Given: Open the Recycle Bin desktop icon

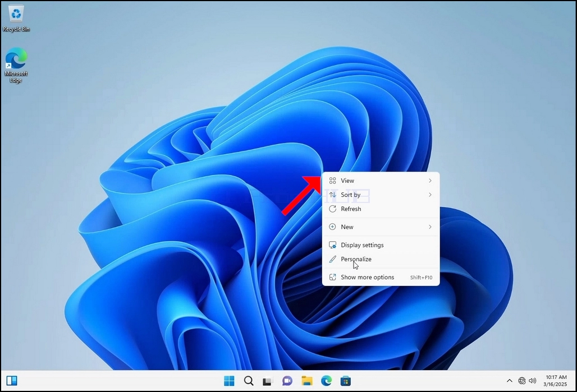Looking at the screenshot, I should tap(16, 19).
